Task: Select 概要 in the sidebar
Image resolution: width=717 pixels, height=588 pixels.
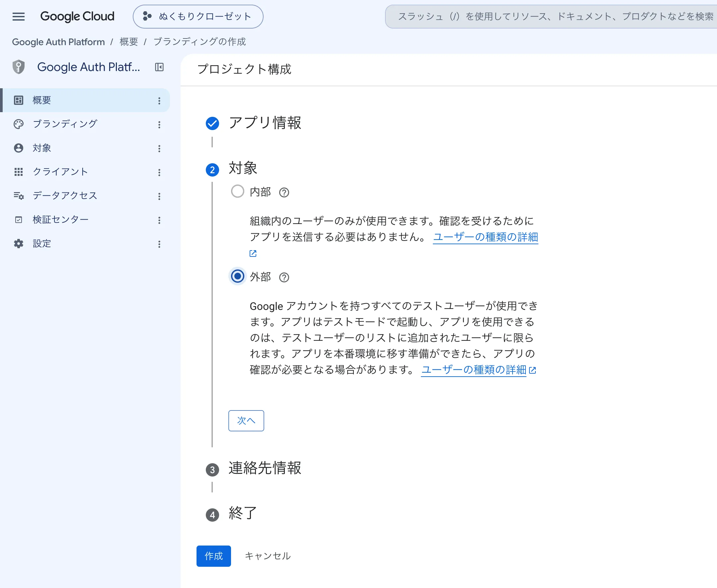Action: [85, 100]
